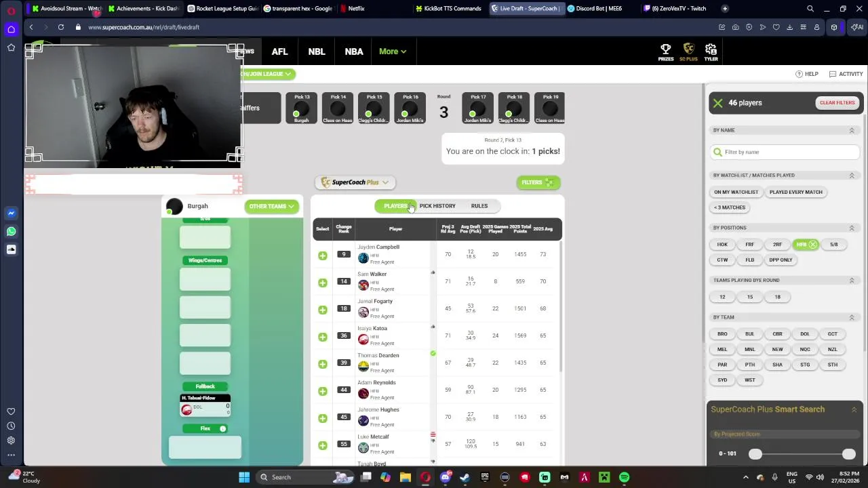Open Opera sidebar WhatsApp icon
The width and height of the screenshot is (868, 488).
click(11, 231)
